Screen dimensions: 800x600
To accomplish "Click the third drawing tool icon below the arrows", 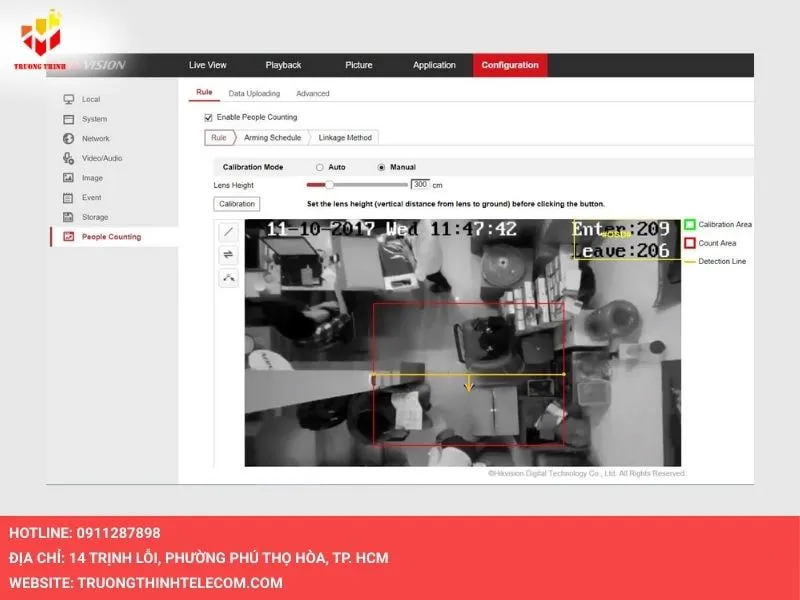I will click(228, 278).
